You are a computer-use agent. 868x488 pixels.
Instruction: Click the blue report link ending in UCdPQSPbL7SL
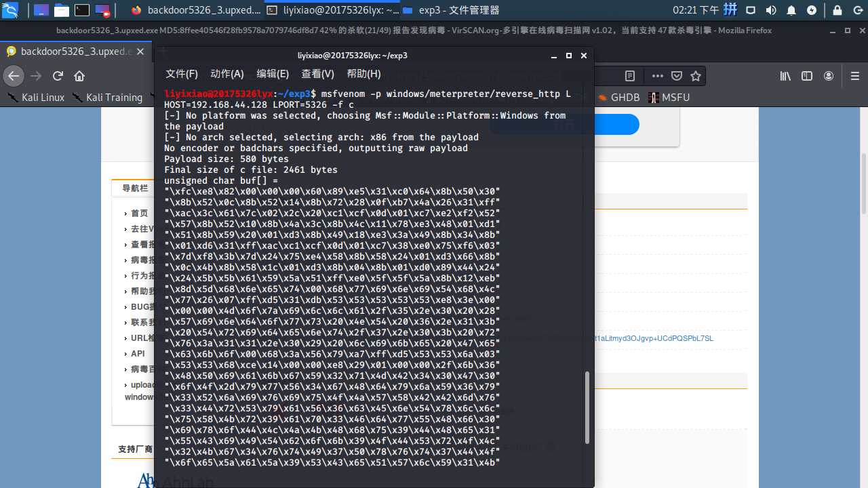coord(654,338)
